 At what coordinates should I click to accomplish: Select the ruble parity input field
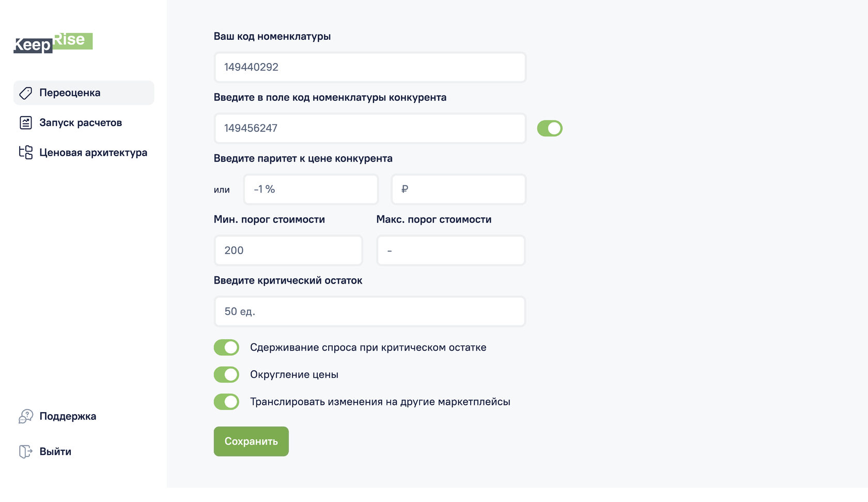pyautogui.click(x=459, y=190)
